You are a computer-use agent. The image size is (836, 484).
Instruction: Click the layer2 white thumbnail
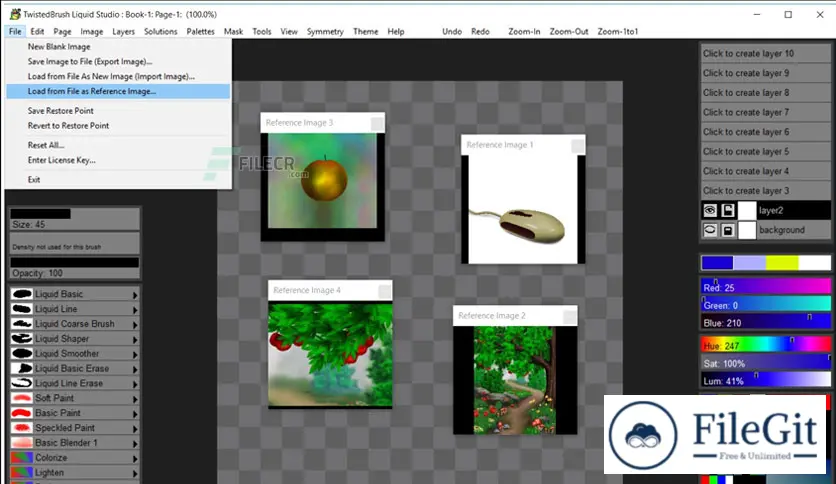pos(746,210)
